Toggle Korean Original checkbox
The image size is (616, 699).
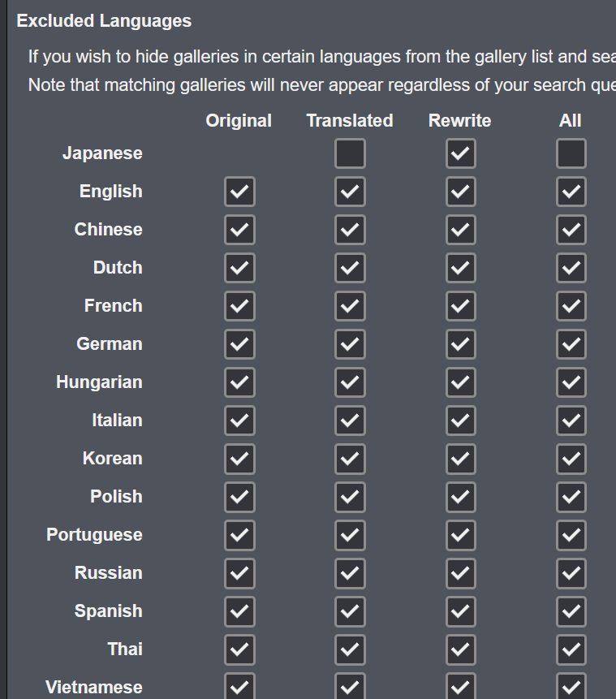point(239,459)
